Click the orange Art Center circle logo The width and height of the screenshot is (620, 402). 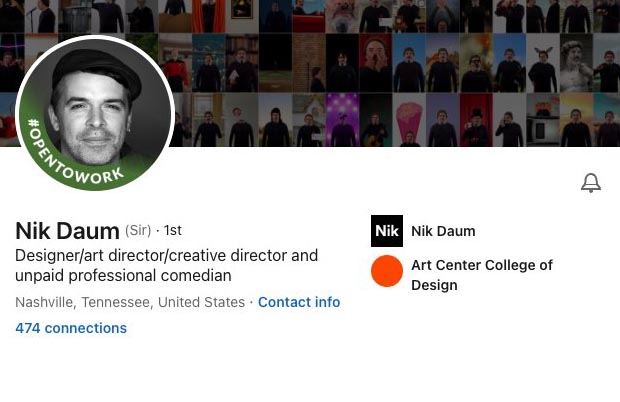387,271
